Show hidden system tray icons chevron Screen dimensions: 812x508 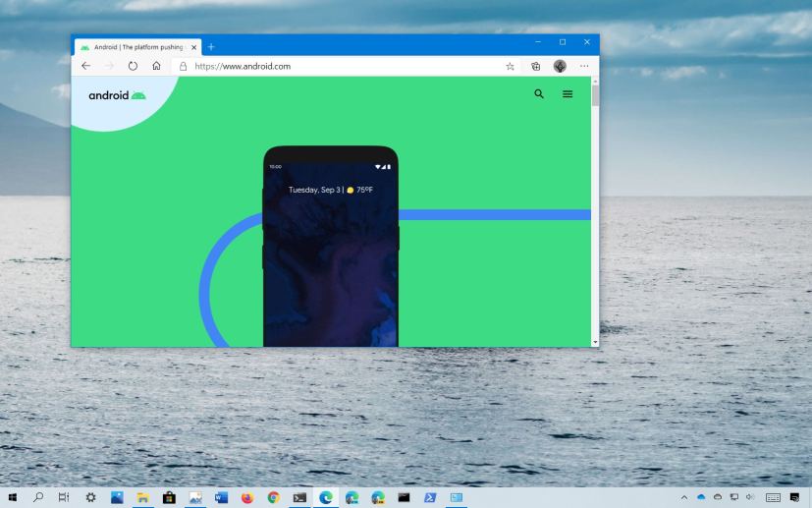coord(684,497)
